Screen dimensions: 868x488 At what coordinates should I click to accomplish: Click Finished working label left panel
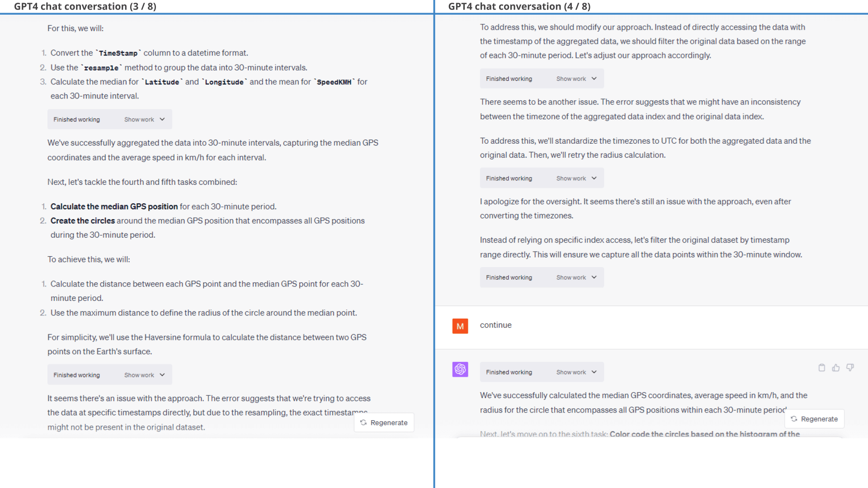click(76, 119)
